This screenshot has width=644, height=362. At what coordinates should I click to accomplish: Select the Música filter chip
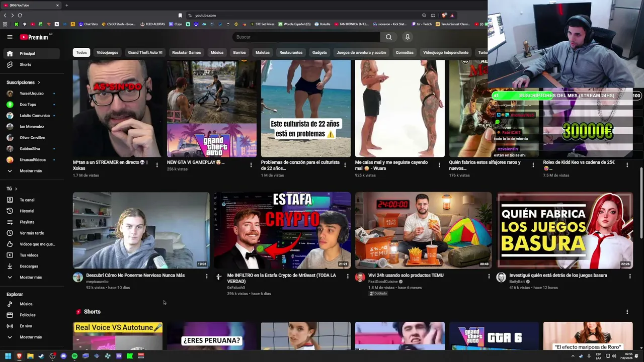point(217,52)
